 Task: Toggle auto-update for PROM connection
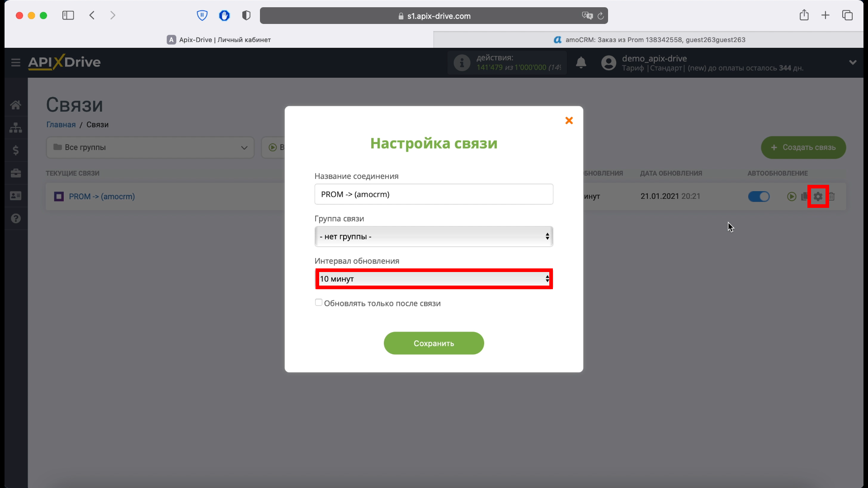[x=759, y=197]
